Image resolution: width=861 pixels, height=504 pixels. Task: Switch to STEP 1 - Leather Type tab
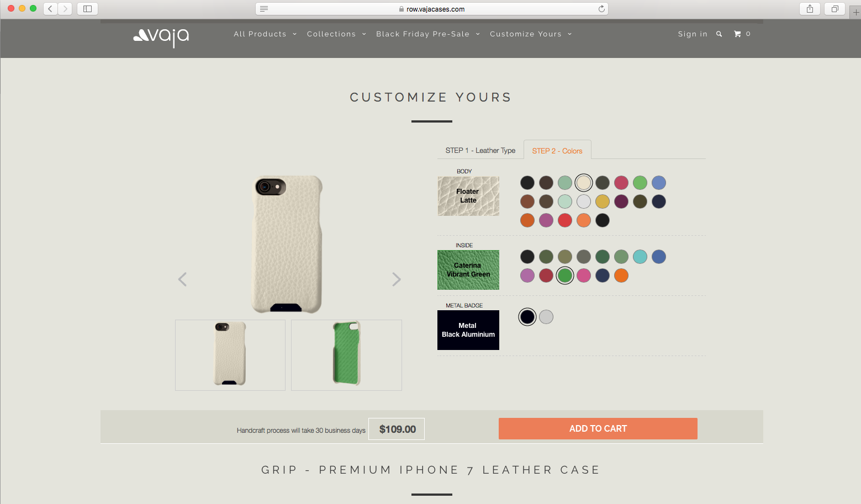point(480,150)
